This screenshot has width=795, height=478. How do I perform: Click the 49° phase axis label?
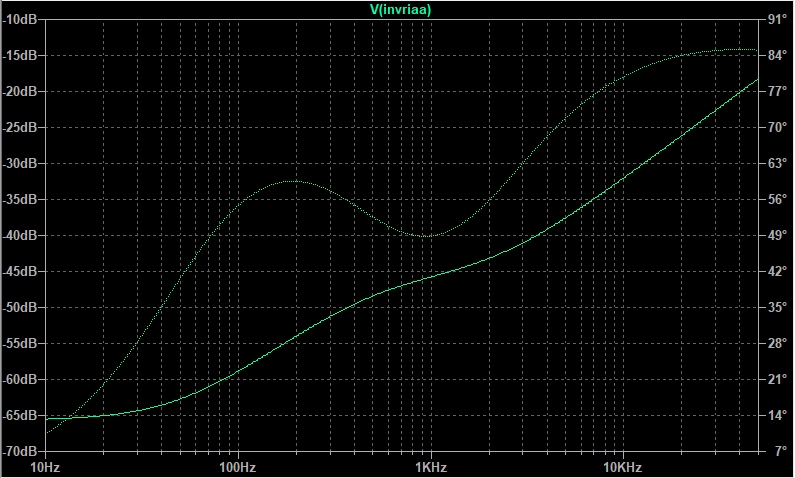click(777, 235)
